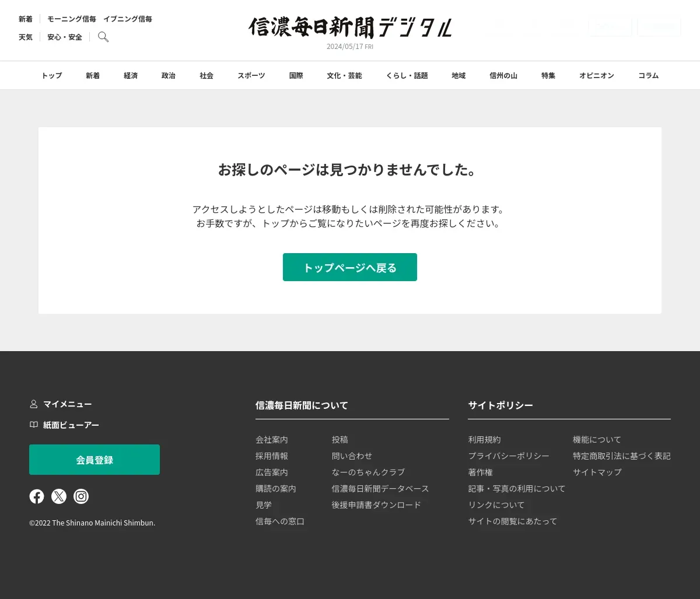Select スポーツ in the navigation bar
This screenshot has width=700, height=599.
coord(251,76)
